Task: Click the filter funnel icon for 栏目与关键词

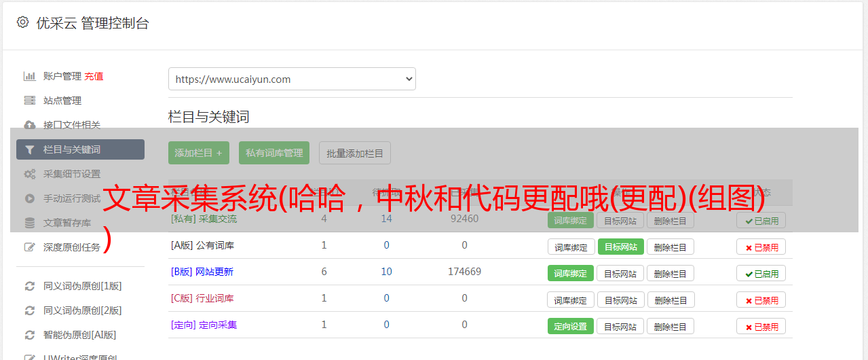Action: click(30, 149)
